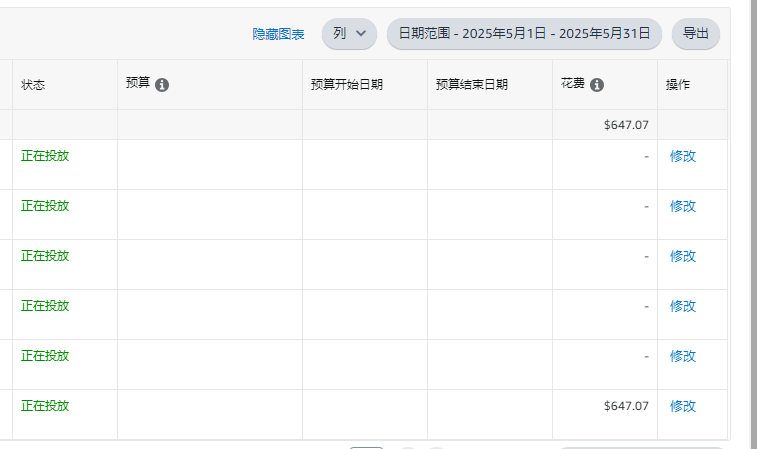Click 正在投放 status in the third row
Screen dimensions: 757x449
[x=45, y=256]
